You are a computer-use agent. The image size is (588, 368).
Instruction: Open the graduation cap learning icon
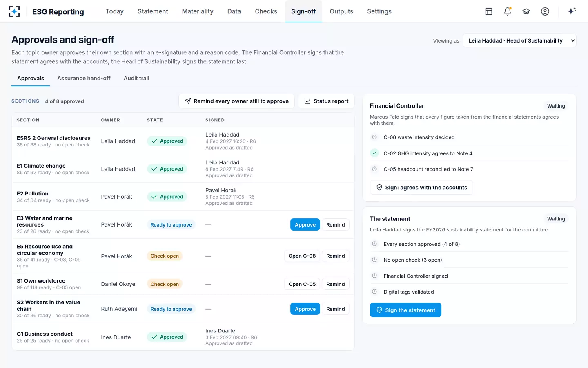click(526, 11)
